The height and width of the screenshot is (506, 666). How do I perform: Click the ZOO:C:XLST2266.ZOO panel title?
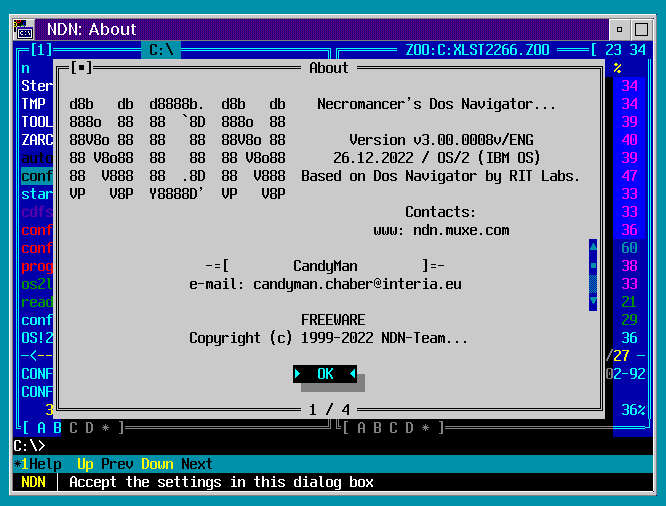click(477, 50)
